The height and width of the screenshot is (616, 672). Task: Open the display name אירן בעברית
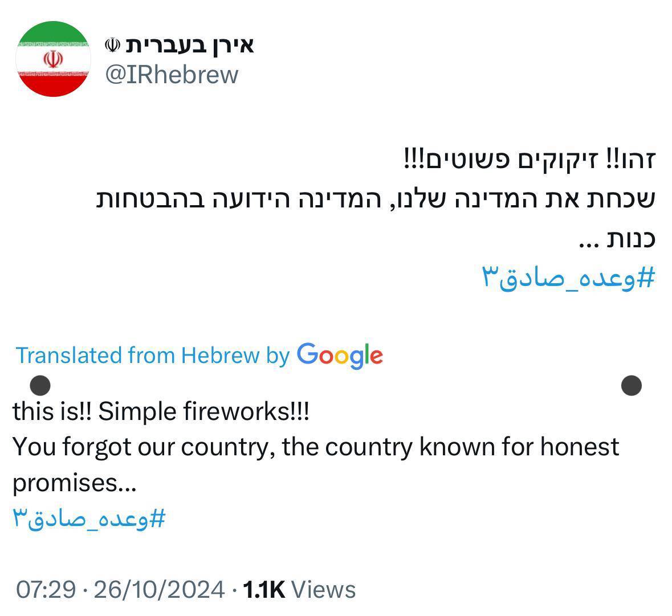click(188, 44)
